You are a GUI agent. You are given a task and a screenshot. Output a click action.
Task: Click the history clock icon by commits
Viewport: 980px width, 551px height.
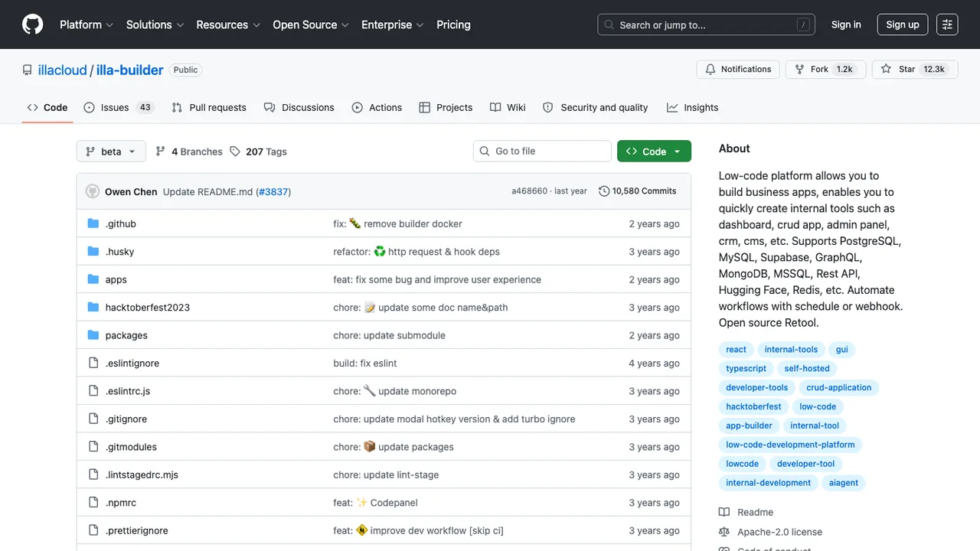[x=604, y=191]
